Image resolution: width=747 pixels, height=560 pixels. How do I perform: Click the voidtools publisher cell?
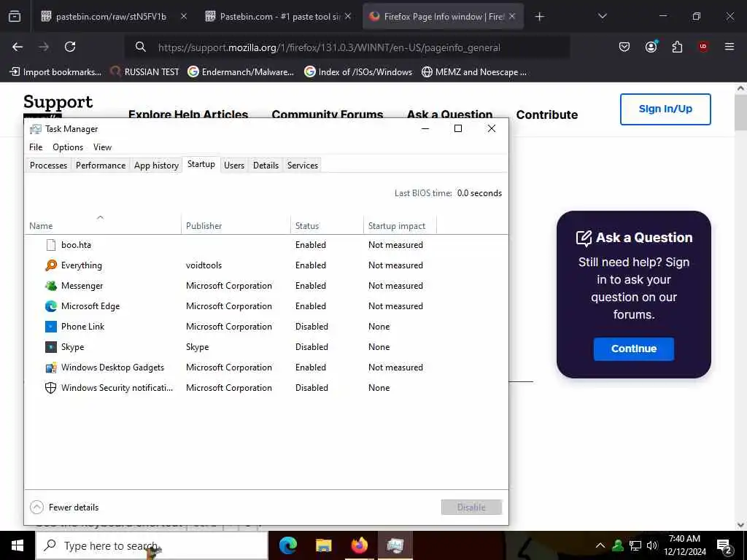204,265
